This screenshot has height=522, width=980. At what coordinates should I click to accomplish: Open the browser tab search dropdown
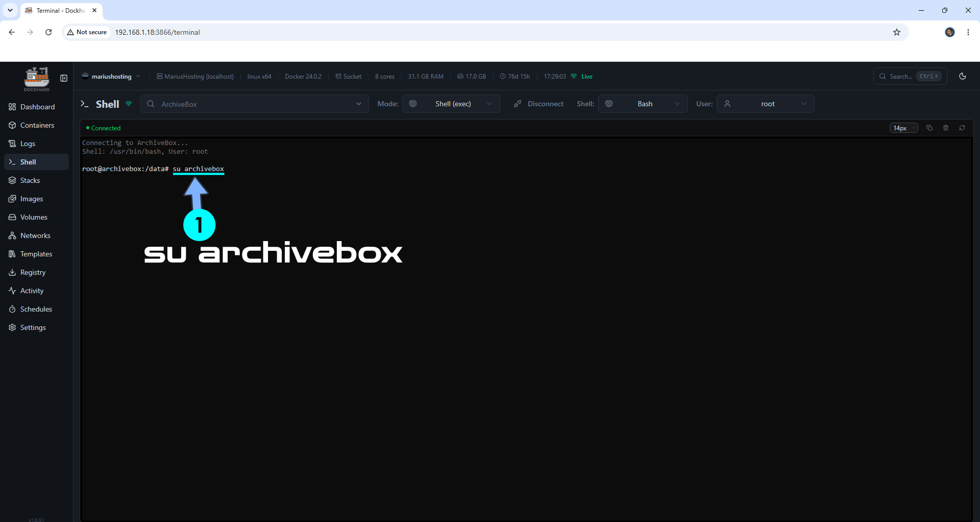[10, 10]
